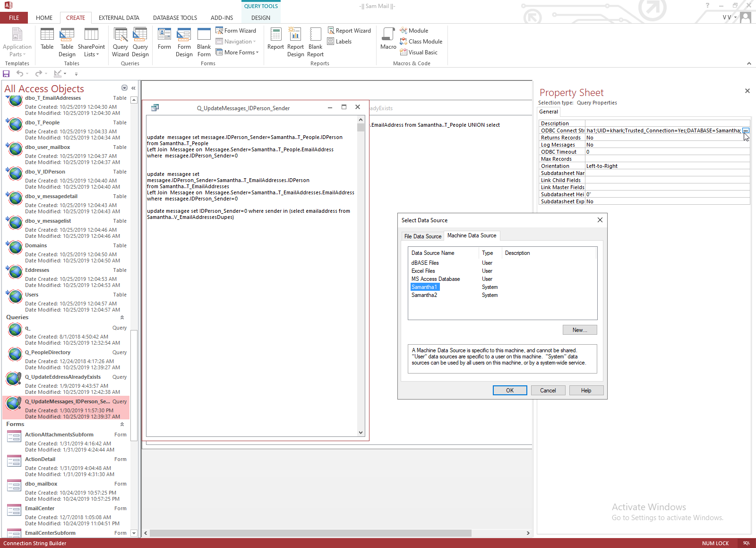Open the Labels wizard
The image size is (756, 548).
click(340, 42)
